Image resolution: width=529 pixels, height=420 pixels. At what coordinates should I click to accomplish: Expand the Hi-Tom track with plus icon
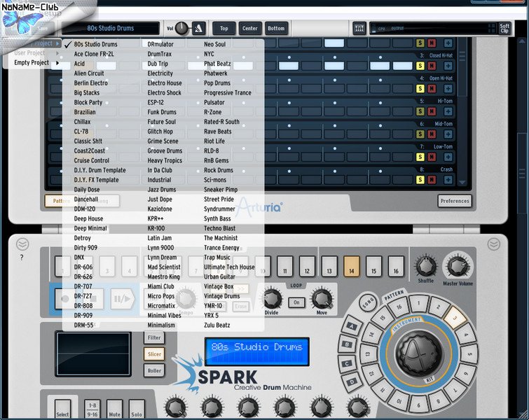tap(448, 111)
